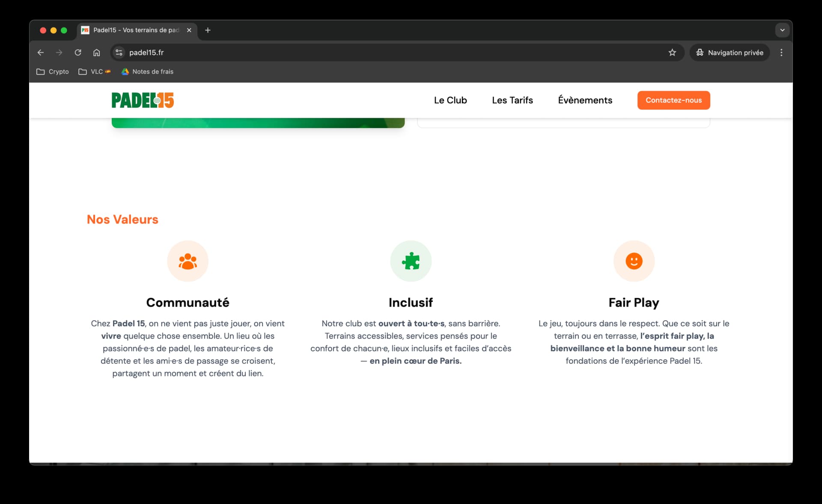822x504 pixels.
Task: Go to Les Tarifs page
Action: [x=512, y=100]
